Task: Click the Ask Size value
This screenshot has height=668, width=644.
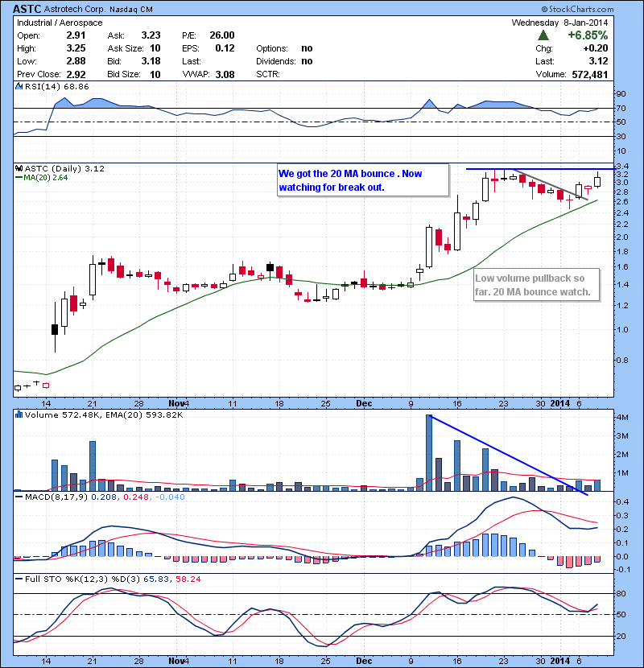Action: pos(155,48)
